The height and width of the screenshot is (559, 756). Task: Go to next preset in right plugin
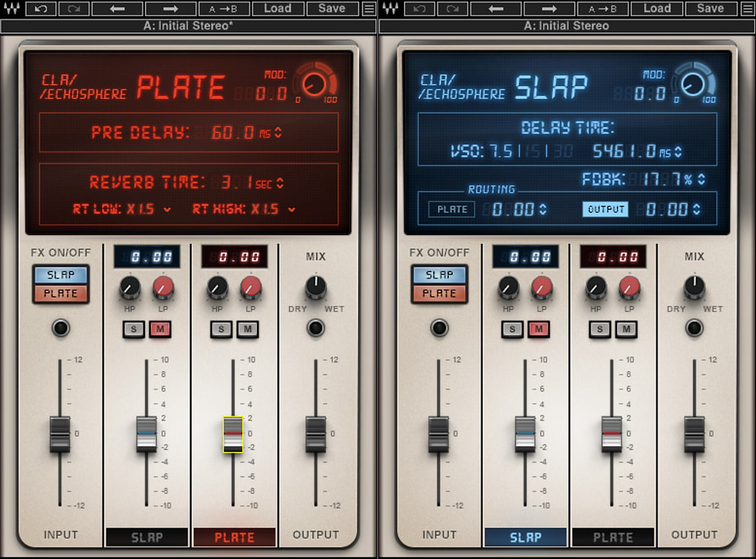[549, 8]
